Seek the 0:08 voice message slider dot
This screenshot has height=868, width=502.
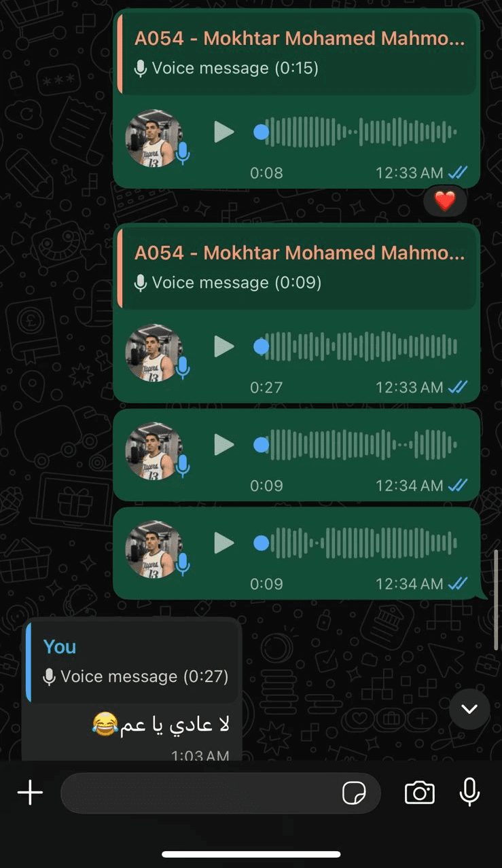click(261, 132)
